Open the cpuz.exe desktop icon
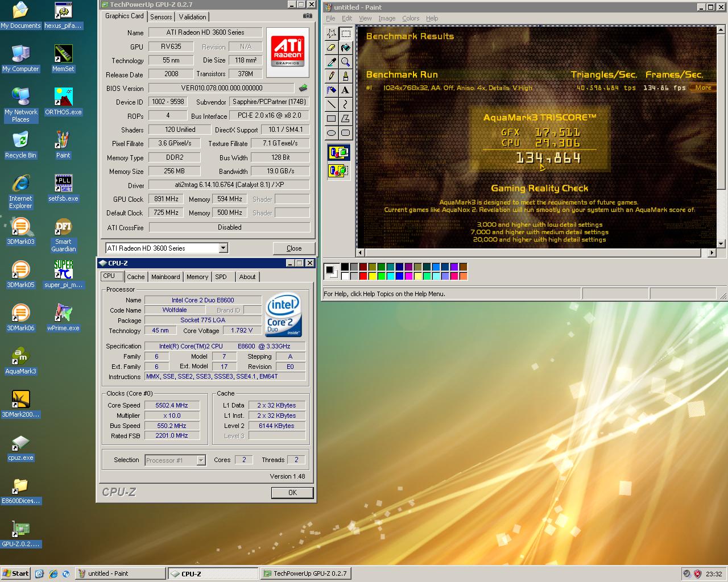Screen dimensions: 728x582 pyautogui.click(x=20, y=447)
